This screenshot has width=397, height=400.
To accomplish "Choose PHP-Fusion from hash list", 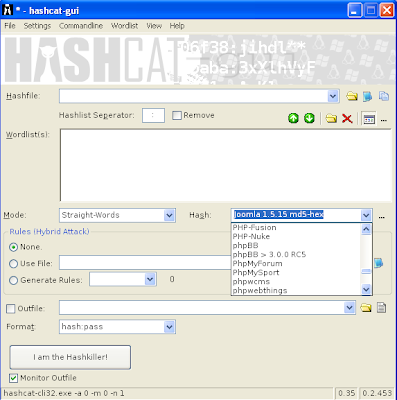I will (296, 228).
